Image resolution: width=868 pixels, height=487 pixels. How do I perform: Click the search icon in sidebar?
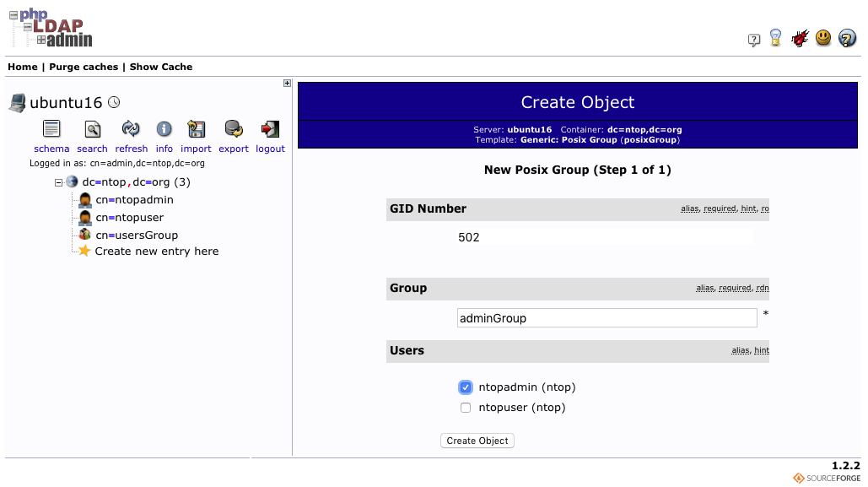(x=93, y=129)
